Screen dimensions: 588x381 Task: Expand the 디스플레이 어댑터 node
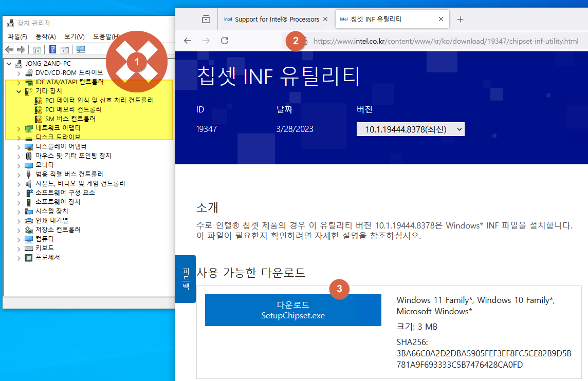click(19, 146)
